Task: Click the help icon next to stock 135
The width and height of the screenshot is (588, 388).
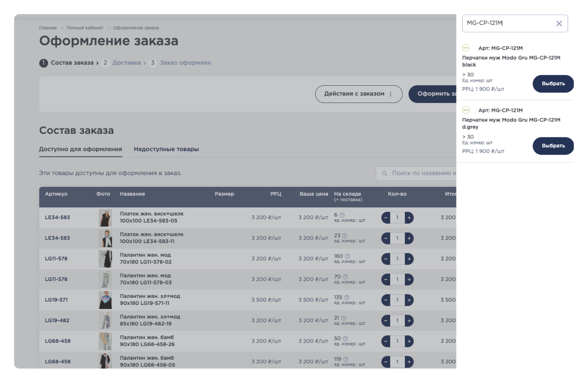Action: click(x=347, y=297)
